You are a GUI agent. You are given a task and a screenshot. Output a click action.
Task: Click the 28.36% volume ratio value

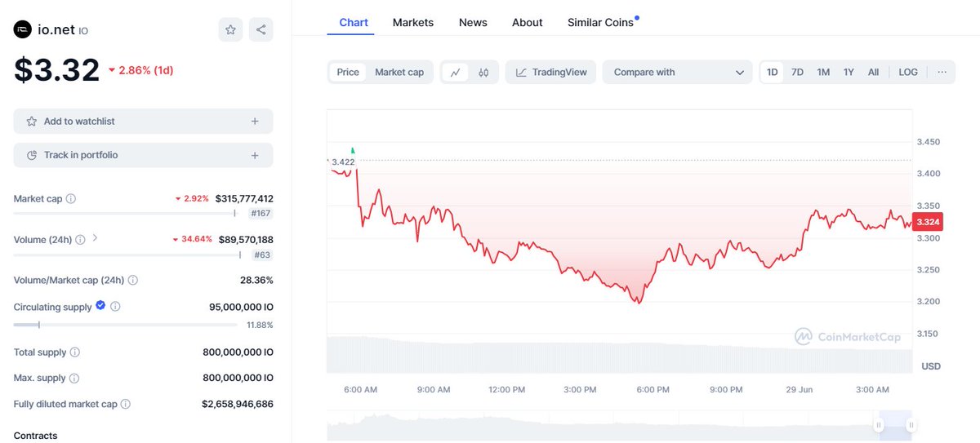coord(256,280)
